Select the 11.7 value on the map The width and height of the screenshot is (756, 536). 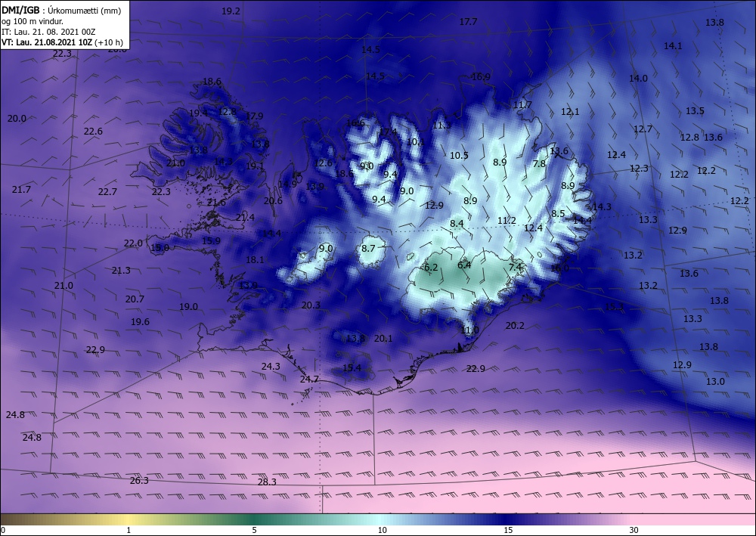(522, 104)
